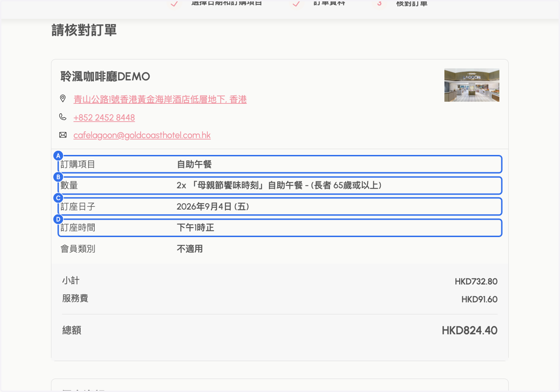Select the booking time 下午1時正

pyautogui.click(x=195, y=228)
